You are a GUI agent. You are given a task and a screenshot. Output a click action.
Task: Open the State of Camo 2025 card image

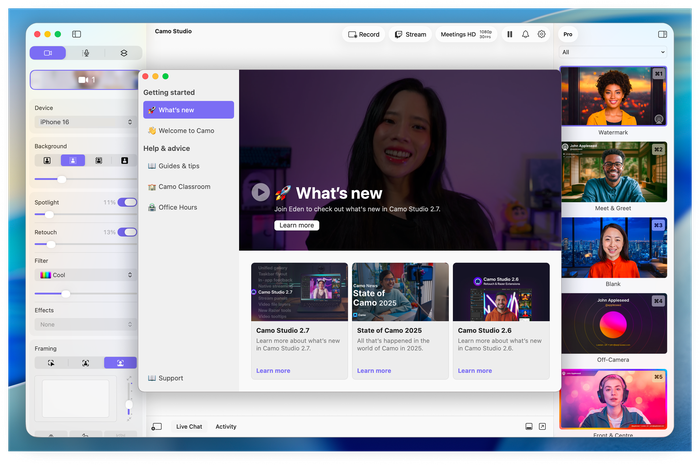(400, 292)
